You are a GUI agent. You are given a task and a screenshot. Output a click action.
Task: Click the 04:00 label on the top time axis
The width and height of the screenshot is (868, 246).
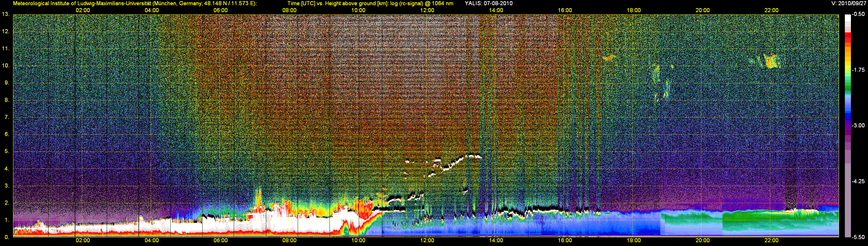click(152, 10)
